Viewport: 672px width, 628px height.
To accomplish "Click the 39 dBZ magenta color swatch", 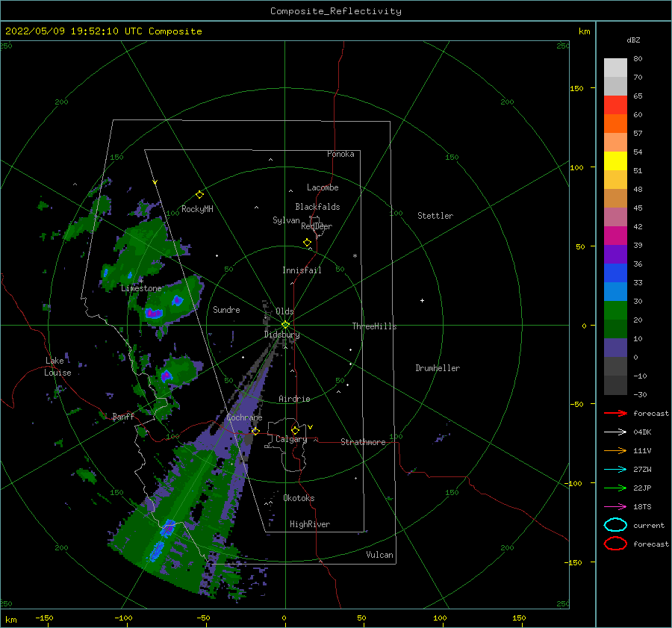I will [x=615, y=236].
